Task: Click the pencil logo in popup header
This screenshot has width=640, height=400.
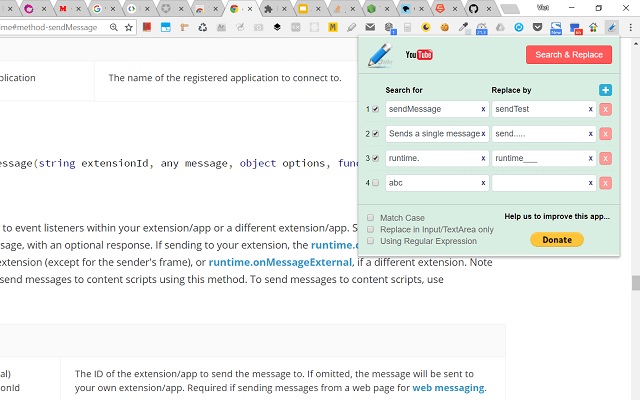Action: click(380, 55)
